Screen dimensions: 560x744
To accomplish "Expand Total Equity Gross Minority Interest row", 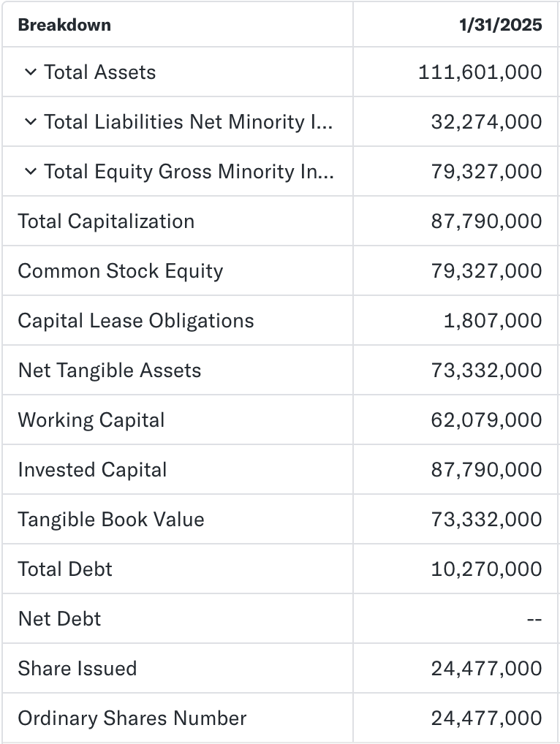I will [x=30, y=171].
